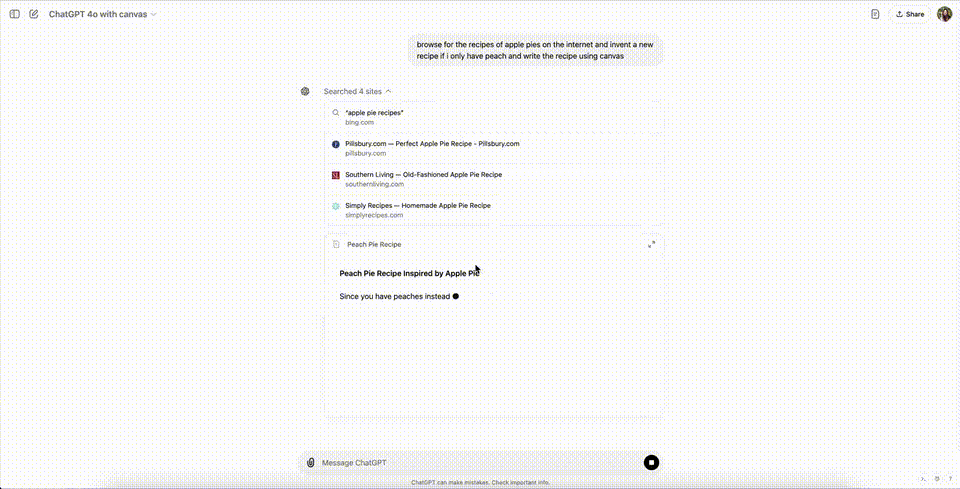Click the attach file paperclip icon
This screenshot has width=960, height=489.
click(310, 463)
